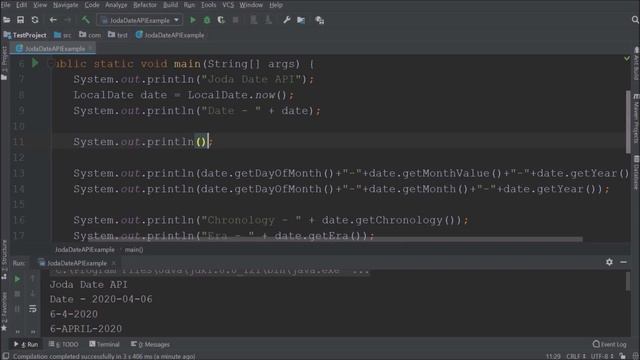
Task: Click the last main toolbar icon after Project Structure
Action: click(320, 20)
